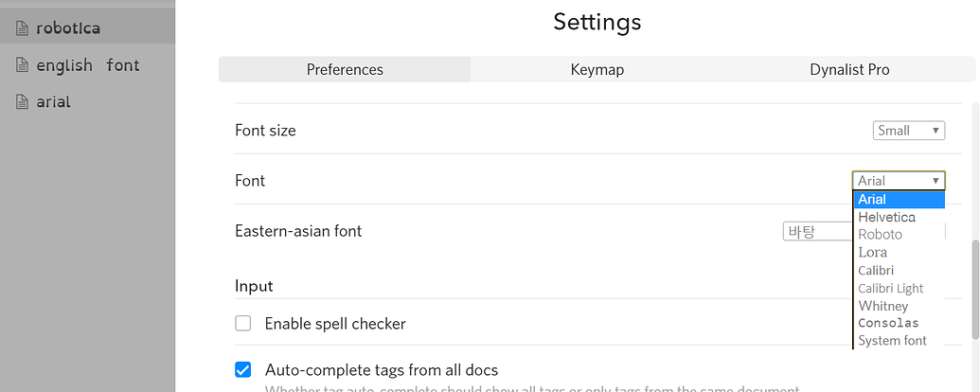This screenshot has width=980, height=392.
Task: Uncheck Auto-complete tags from all docs
Action: tap(242, 369)
